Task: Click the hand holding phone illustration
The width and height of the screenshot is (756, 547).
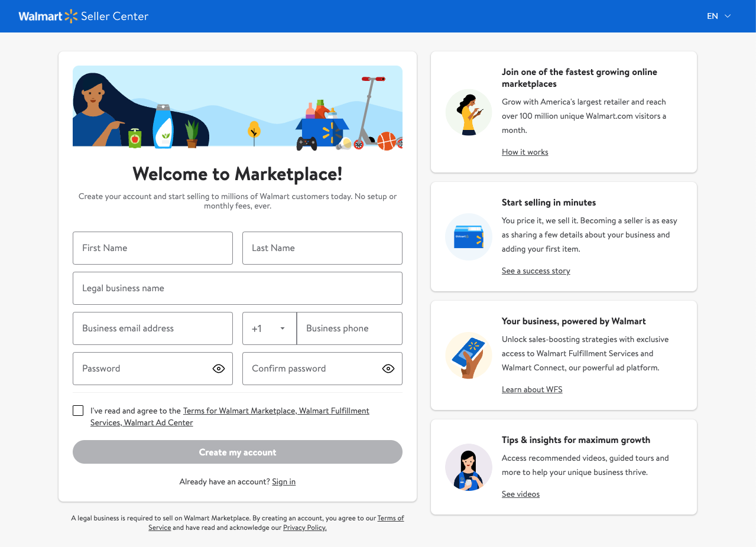Action: (468, 356)
